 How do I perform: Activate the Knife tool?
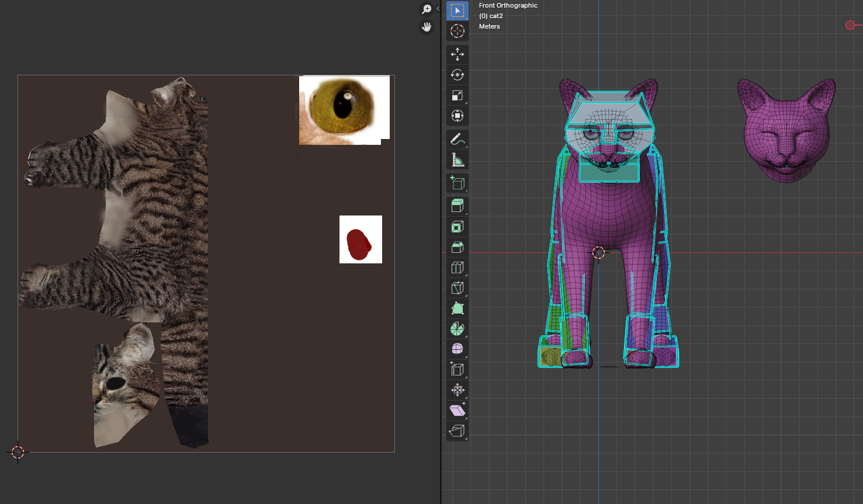pos(458,288)
